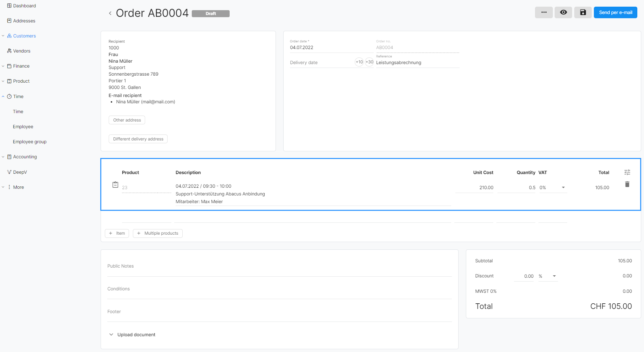Click the Public Notes field
The image size is (644, 352).
[x=279, y=266]
